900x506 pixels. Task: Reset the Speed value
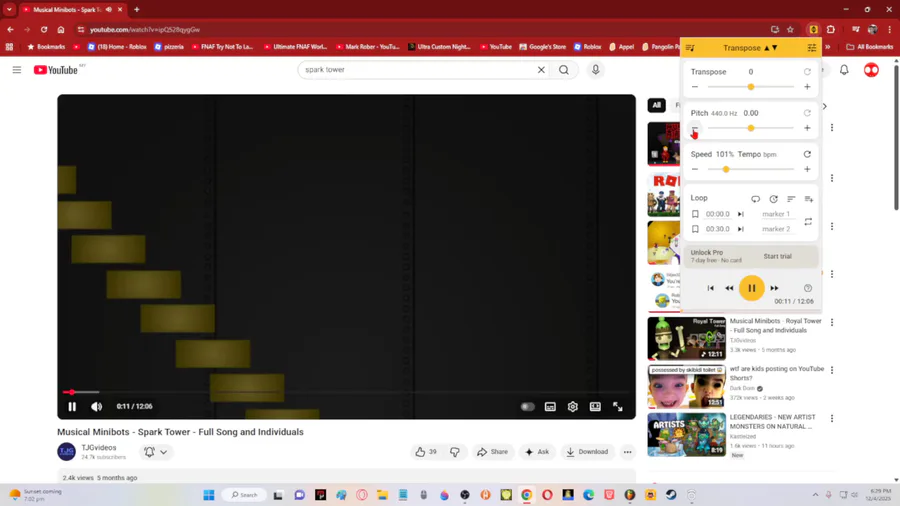click(807, 154)
